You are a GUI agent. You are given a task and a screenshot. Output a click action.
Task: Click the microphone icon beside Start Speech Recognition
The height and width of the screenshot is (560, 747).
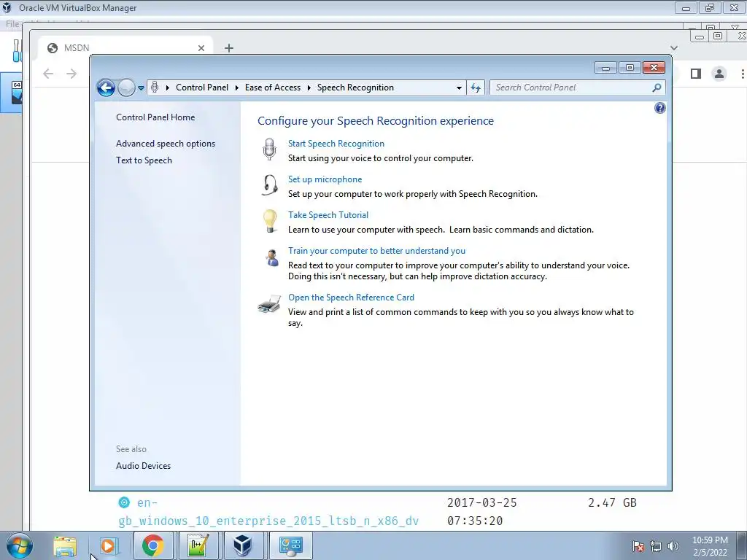(x=269, y=149)
